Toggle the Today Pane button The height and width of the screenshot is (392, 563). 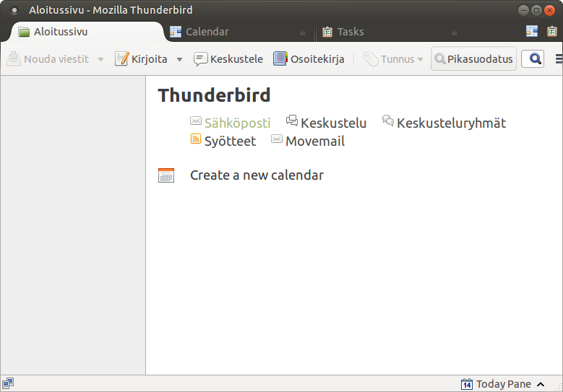click(503, 384)
